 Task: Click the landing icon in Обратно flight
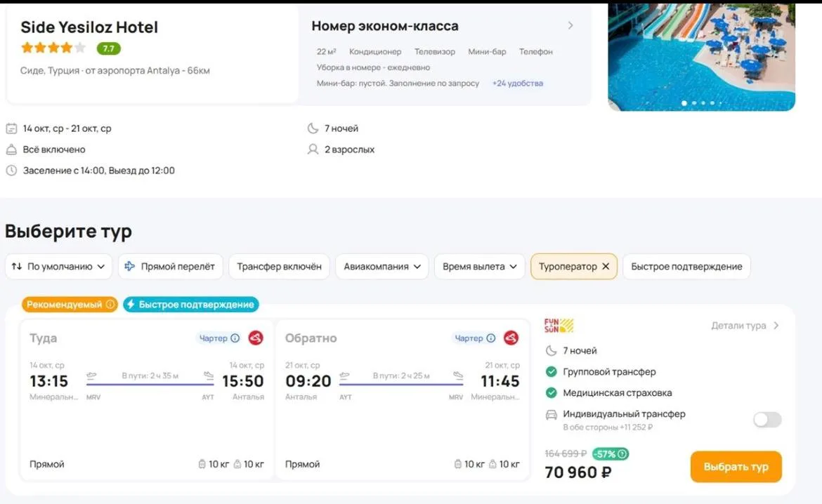click(458, 375)
